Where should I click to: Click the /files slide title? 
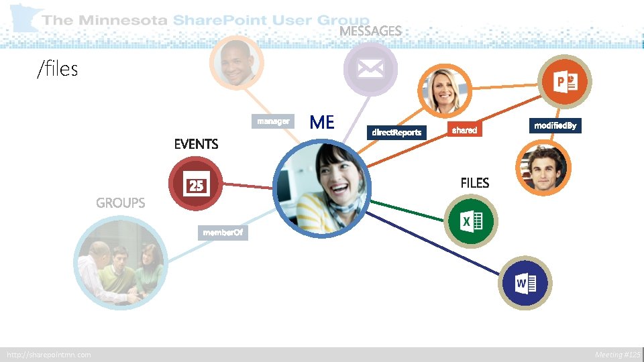[x=57, y=68]
